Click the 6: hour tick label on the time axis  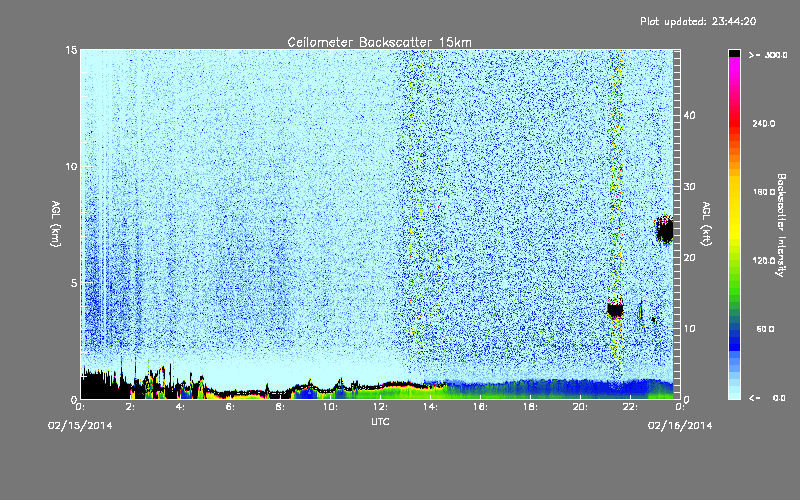point(231,407)
